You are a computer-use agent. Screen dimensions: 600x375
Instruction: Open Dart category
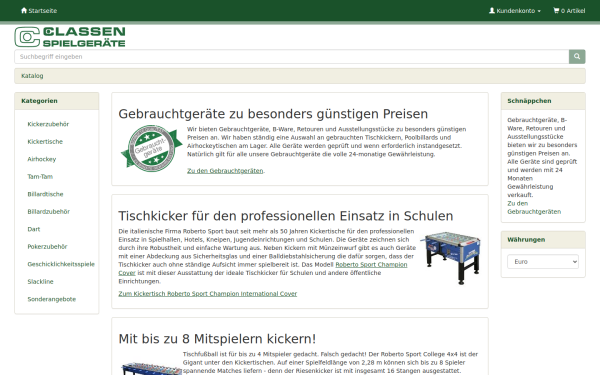tap(34, 229)
